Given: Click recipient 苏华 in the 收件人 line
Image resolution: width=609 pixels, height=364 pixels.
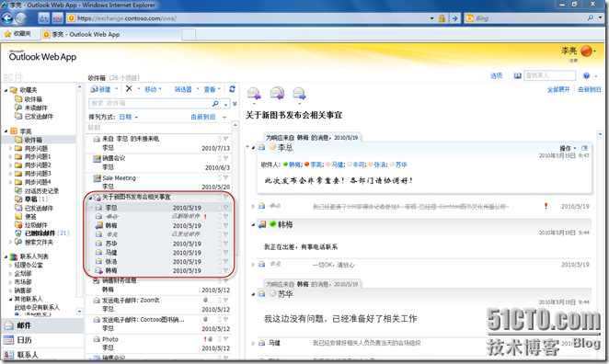Looking at the screenshot, I should [x=401, y=165].
